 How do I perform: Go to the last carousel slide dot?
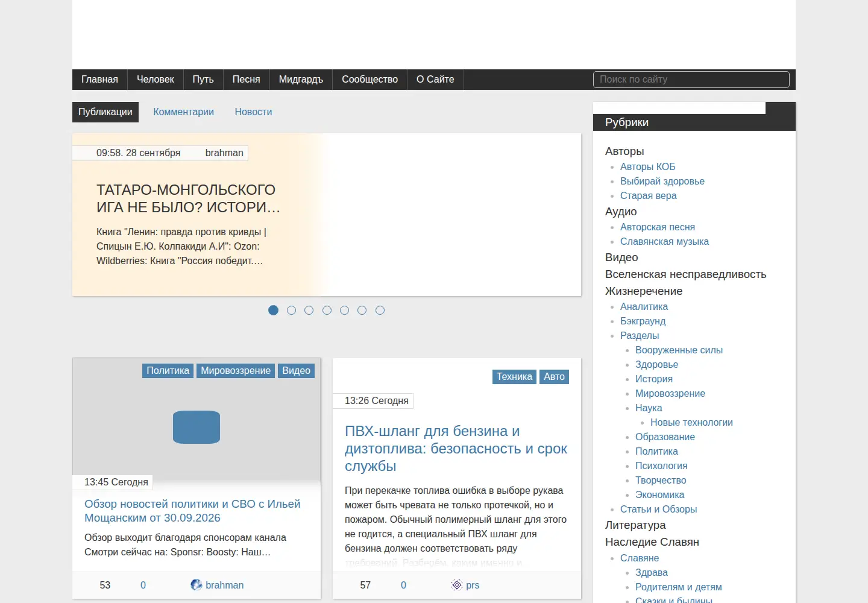point(380,310)
